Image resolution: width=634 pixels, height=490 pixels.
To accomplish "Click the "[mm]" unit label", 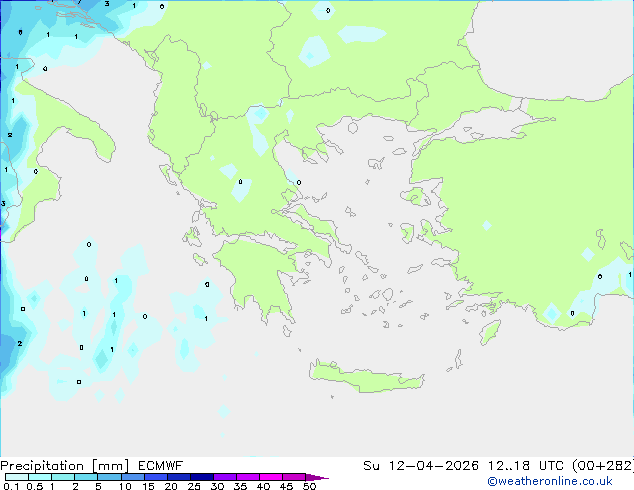I will point(110,466).
